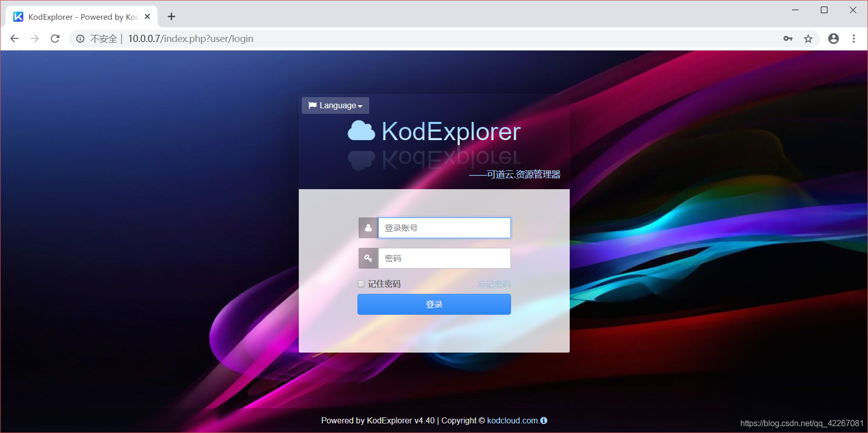Select the KodExplorer browser tab

[82, 17]
